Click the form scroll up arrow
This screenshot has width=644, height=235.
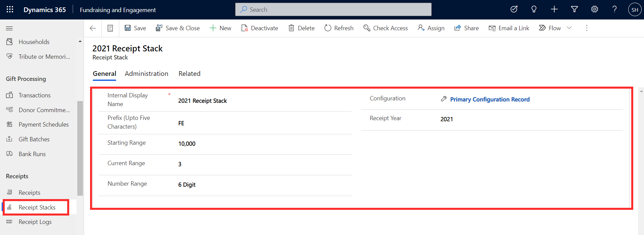(x=641, y=91)
